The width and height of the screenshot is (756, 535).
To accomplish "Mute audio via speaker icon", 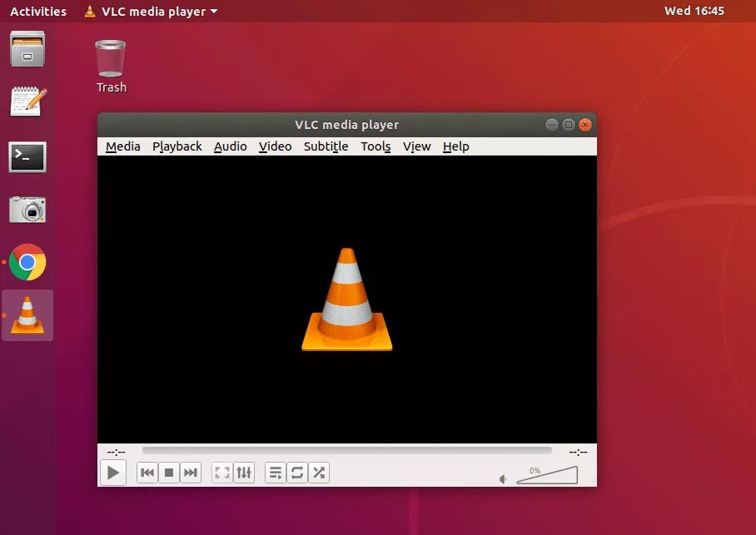I will coord(503,479).
